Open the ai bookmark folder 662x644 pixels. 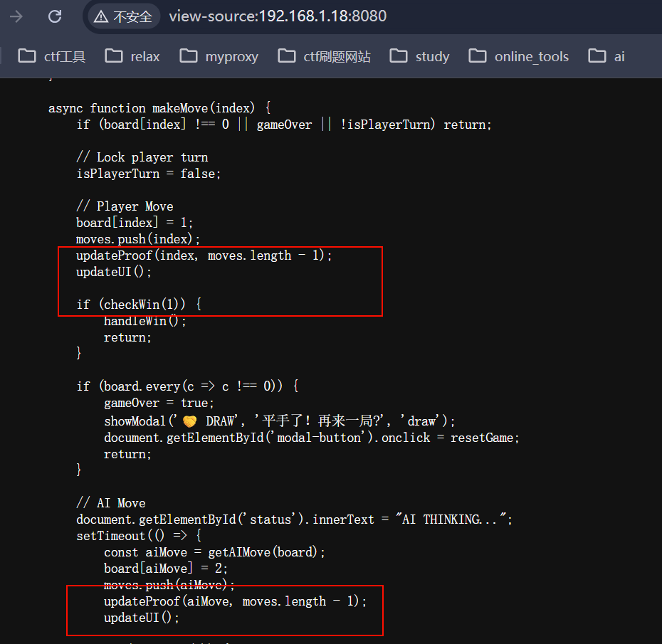click(606, 56)
